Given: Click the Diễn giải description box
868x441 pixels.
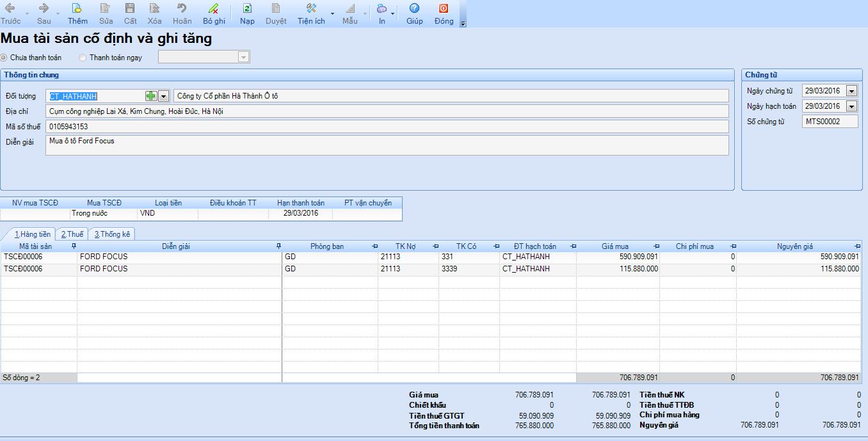Looking at the screenshot, I should coord(387,145).
